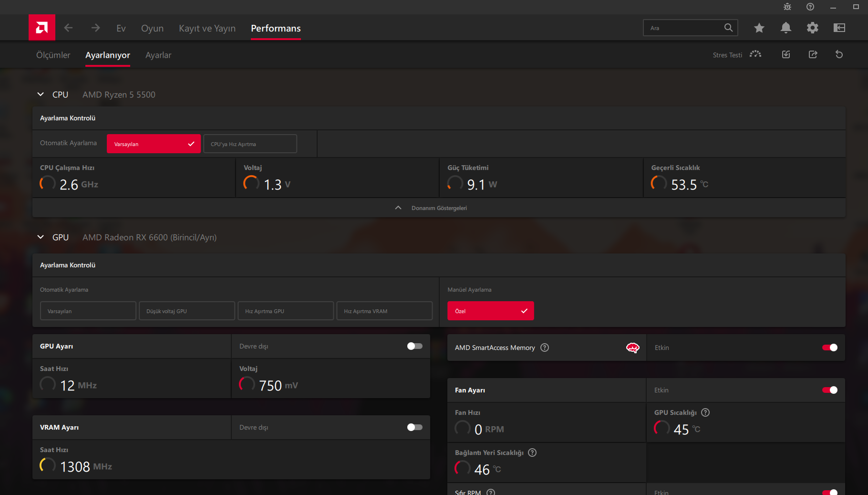This screenshot has width=868, height=495.
Task: Toggle the sidebar panel icon
Action: (x=839, y=28)
